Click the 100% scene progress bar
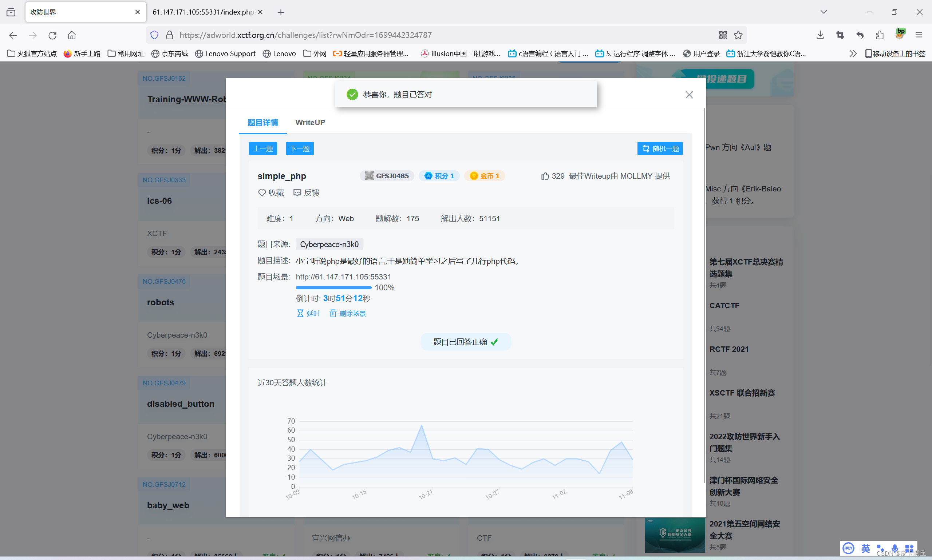Viewport: 932px width, 560px height. tap(333, 287)
